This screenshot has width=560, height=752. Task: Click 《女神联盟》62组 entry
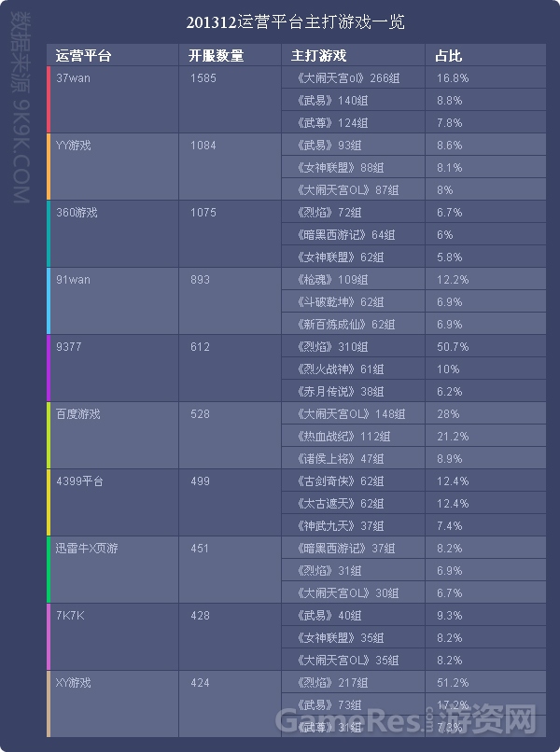click(340, 258)
